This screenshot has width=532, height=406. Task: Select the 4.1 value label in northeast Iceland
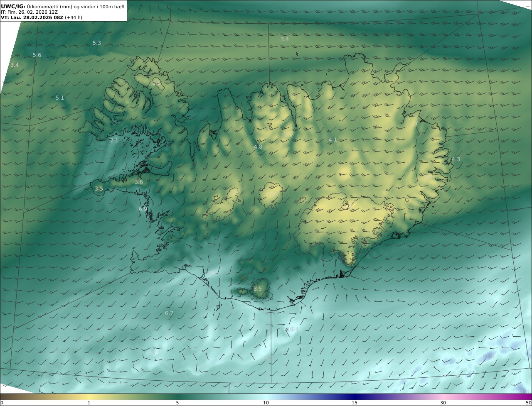point(332,140)
